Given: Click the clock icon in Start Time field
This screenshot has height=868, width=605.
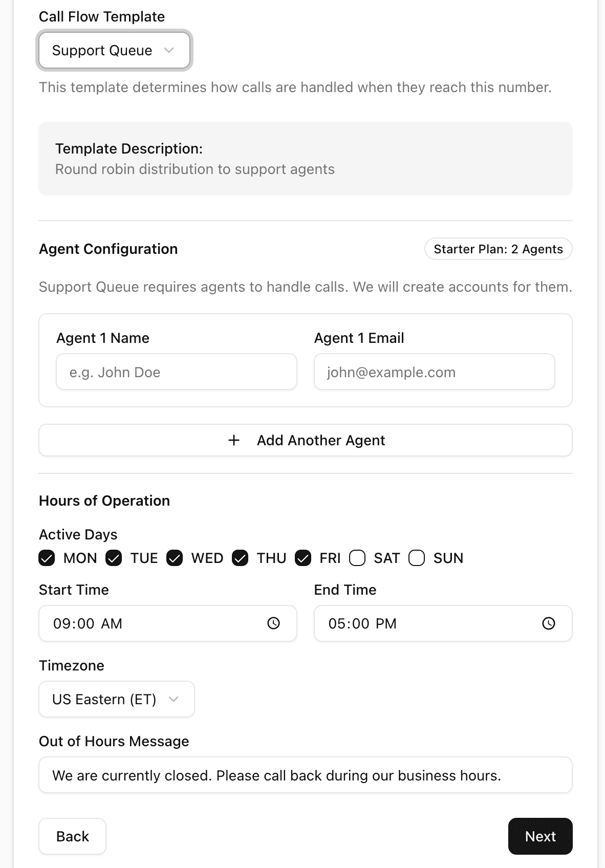Looking at the screenshot, I should 274,623.
